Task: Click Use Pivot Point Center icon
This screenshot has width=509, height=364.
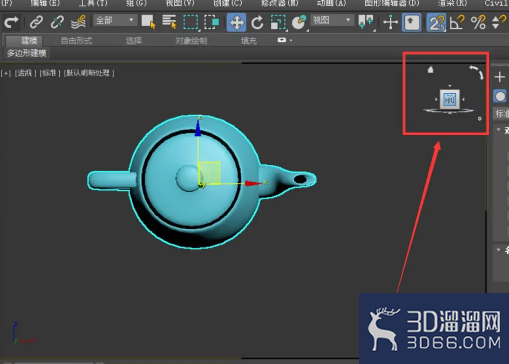Action: pos(366,22)
